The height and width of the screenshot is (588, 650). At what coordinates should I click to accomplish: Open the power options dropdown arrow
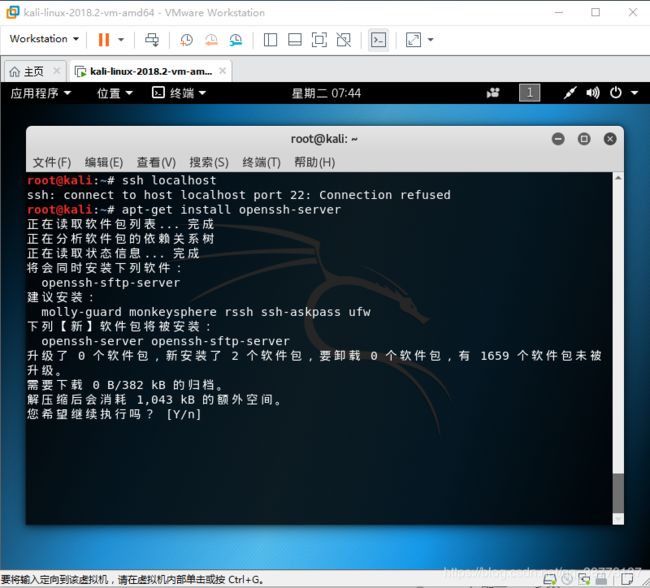(x=121, y=40)
